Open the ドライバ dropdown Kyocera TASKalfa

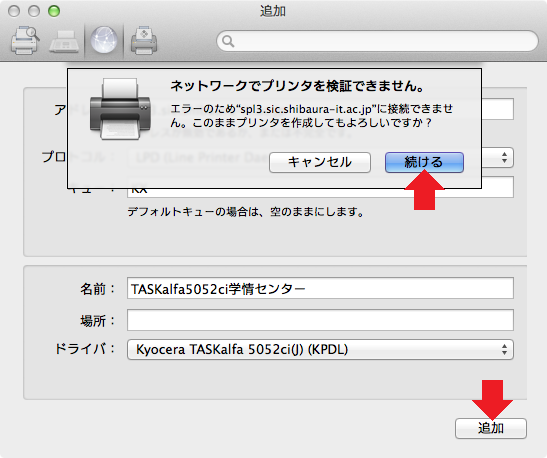pyautogui.click(x=320, y=349)
